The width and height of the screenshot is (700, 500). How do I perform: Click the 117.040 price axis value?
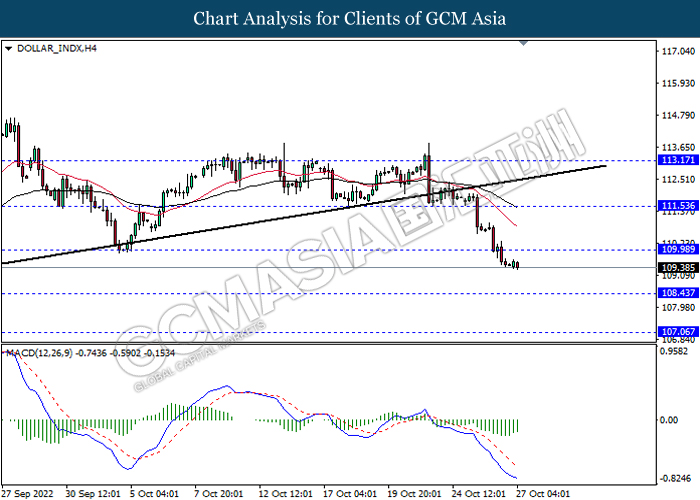pos(678,51)
